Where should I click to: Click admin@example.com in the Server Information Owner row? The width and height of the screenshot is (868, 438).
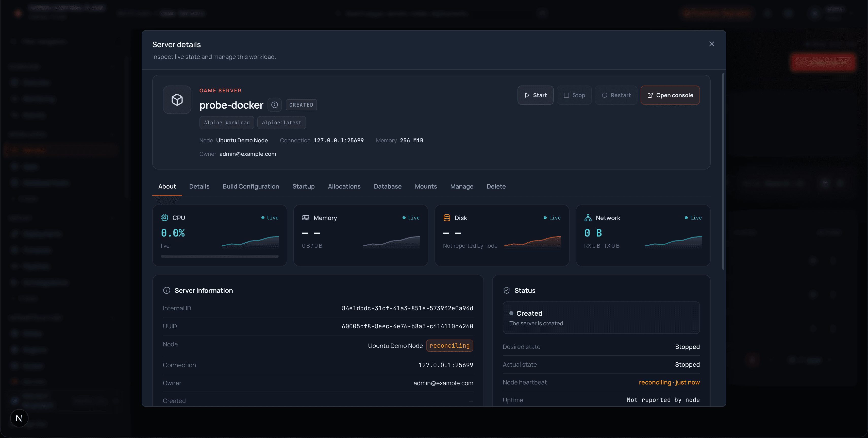pos(443,383)
